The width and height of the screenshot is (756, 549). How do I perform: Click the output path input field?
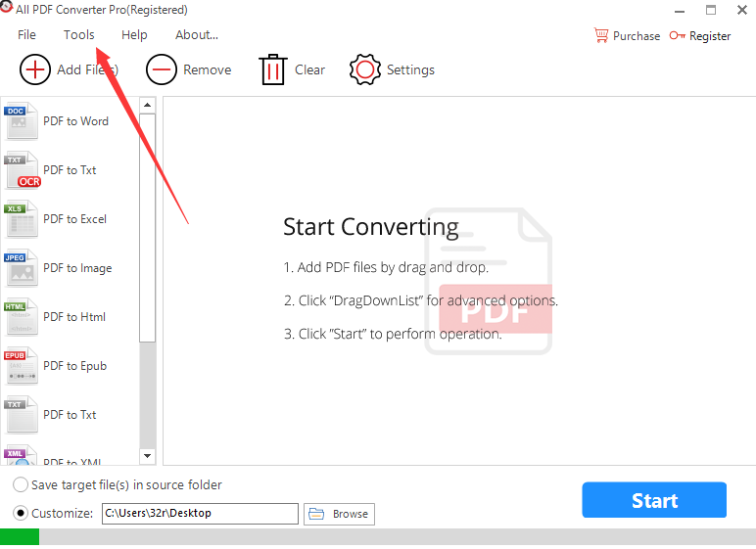200,514
